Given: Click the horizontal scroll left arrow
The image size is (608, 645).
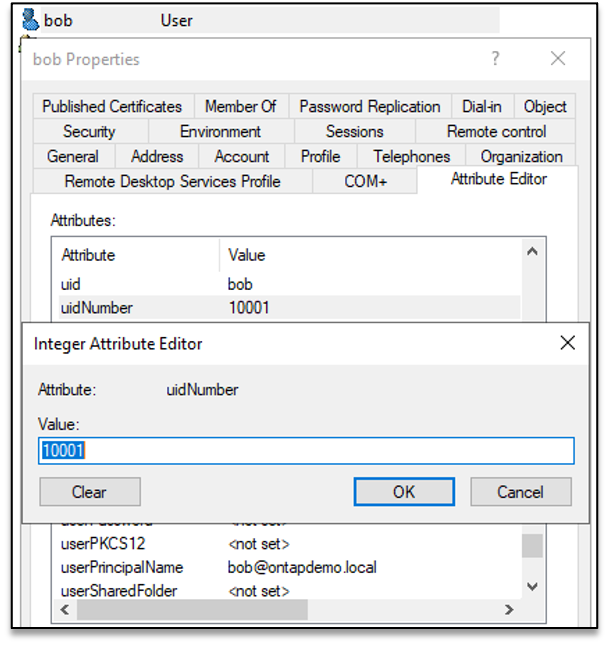Looking at the screenshot, I should coord(65,609).
